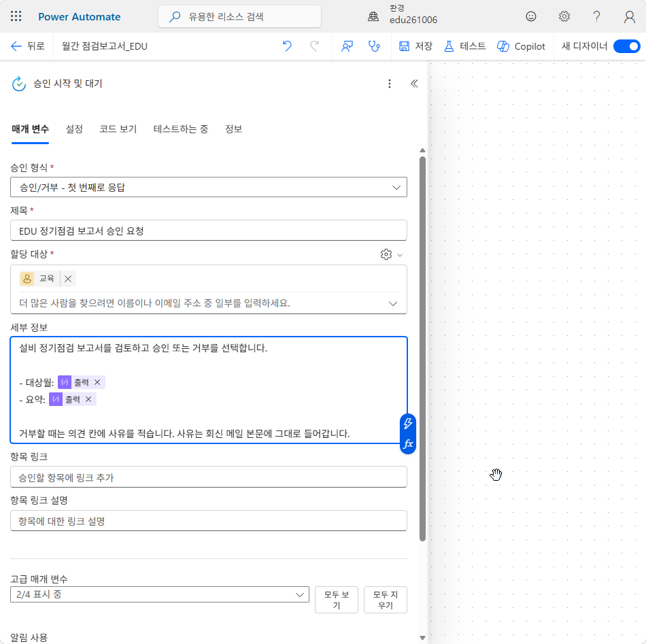The width and height of the screenshot is (646, 644).
Task: Go back using the 뒤로 arrow
Action: click(27, 46)
